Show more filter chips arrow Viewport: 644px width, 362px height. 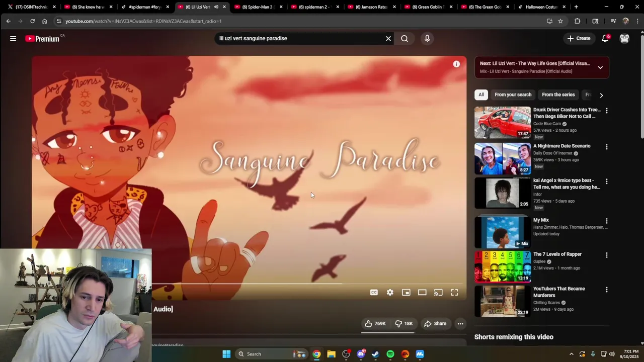[601, 95]
